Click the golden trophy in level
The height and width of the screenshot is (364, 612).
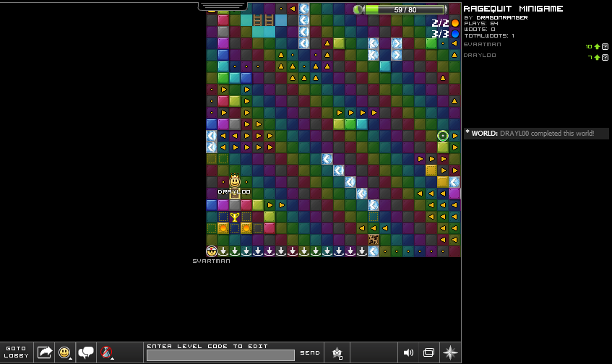235,217
